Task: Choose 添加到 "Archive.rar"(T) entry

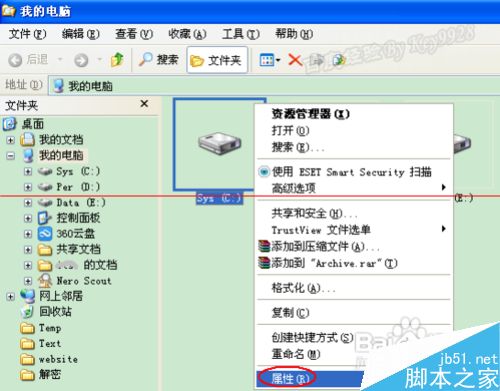Action: pos(354,263)
